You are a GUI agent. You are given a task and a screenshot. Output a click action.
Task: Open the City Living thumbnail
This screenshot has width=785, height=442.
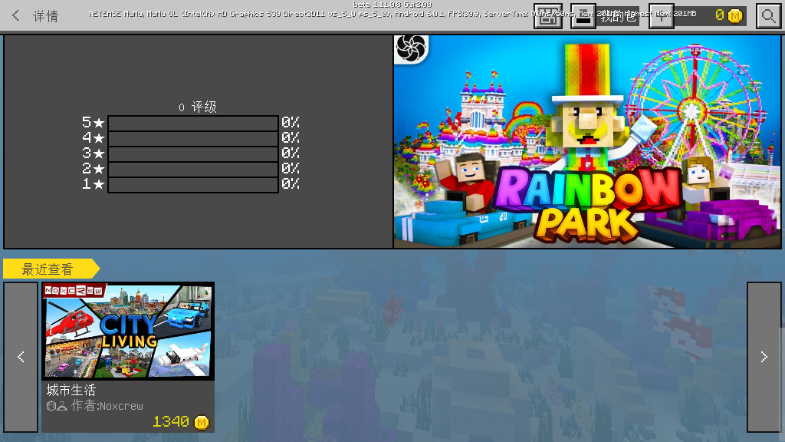tap(128, 332)
